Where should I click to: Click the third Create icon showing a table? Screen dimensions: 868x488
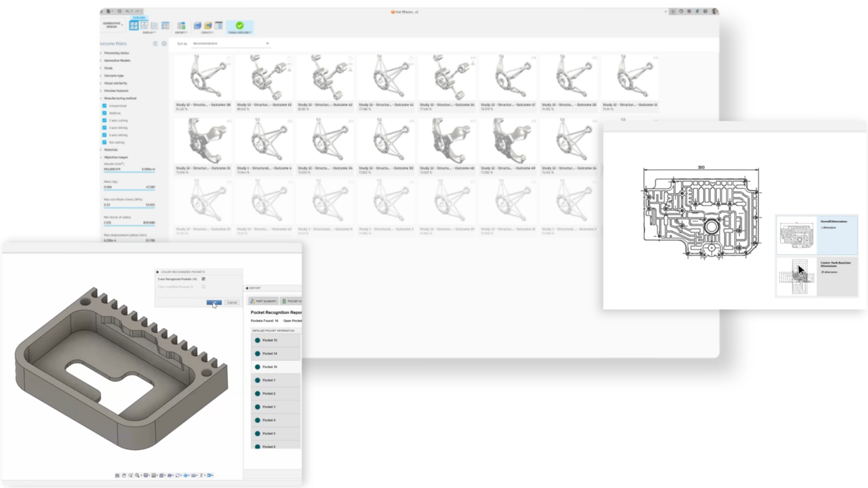tap(218, 26)
